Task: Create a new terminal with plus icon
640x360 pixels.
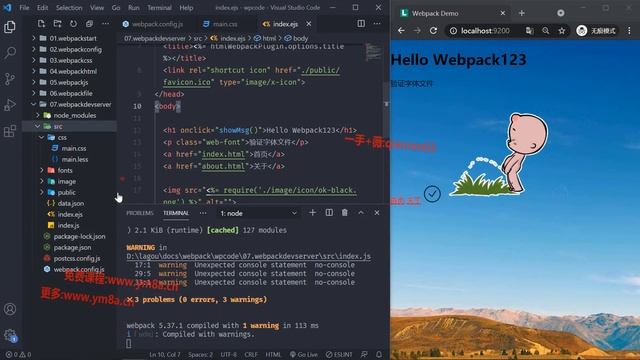Action: click(313, 213)
